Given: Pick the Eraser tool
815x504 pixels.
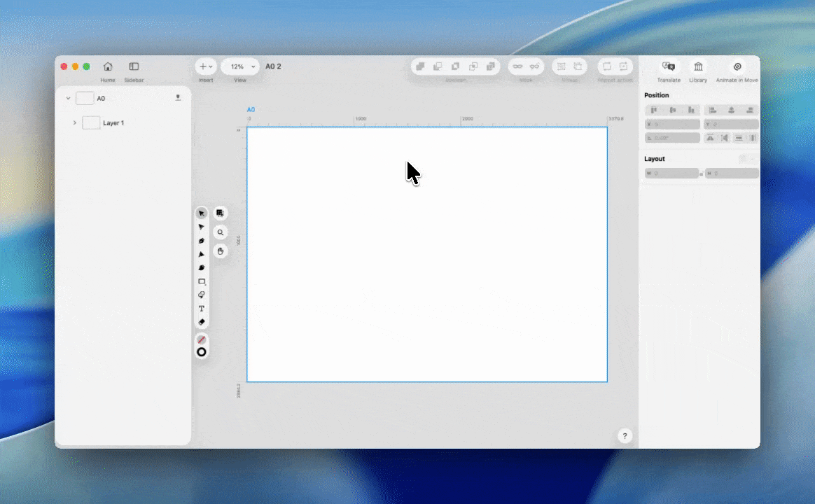Looking at the screenshot, I should 202,322.
